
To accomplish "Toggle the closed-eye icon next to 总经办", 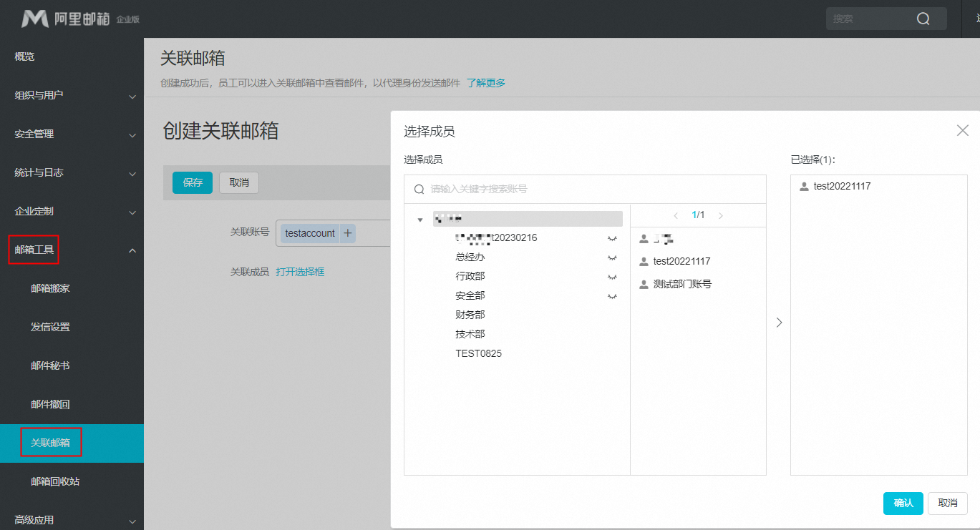I will 612,257.
